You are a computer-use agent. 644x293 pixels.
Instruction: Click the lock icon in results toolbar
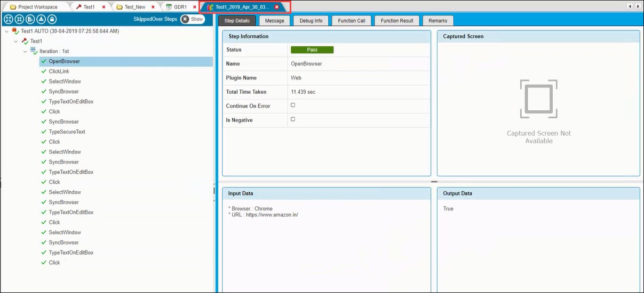click(x=52, y=19)
